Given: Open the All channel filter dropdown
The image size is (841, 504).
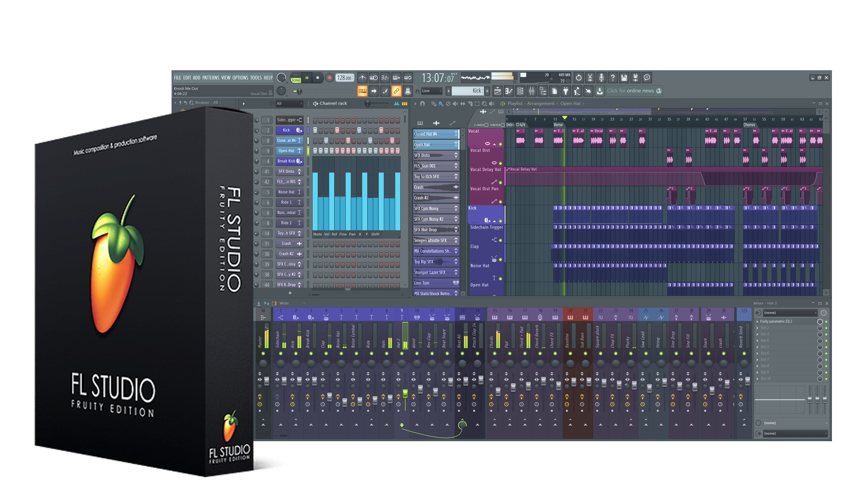Looking at the screenshot, I should [289, 103].
